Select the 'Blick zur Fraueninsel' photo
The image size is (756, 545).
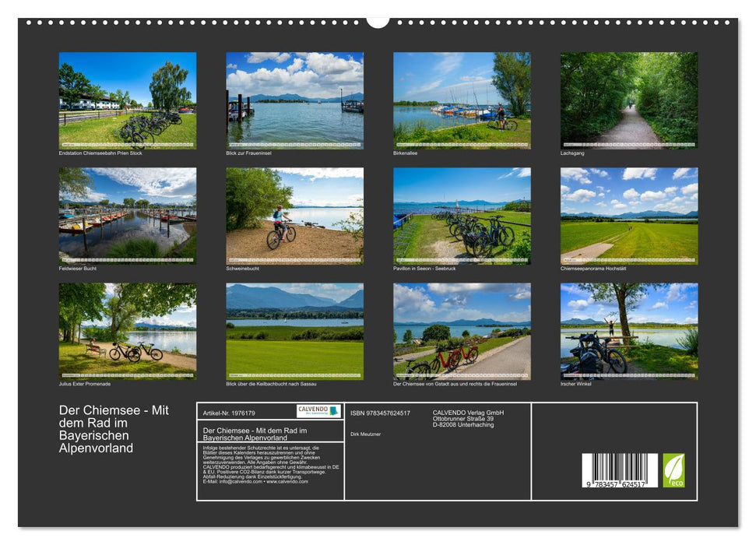click(294, 97)
